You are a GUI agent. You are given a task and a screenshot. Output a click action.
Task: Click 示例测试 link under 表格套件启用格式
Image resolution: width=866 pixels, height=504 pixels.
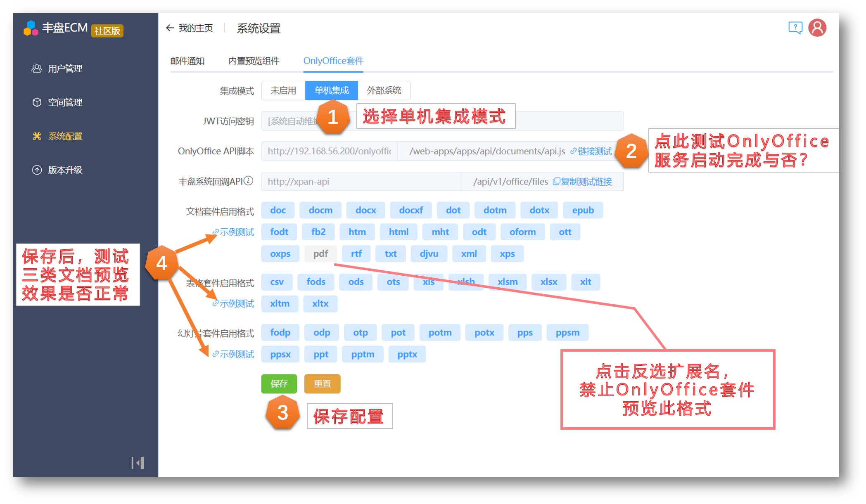point(233,304)
